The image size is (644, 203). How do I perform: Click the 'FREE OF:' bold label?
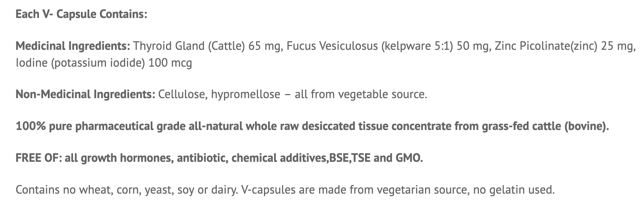click(38, 158)
